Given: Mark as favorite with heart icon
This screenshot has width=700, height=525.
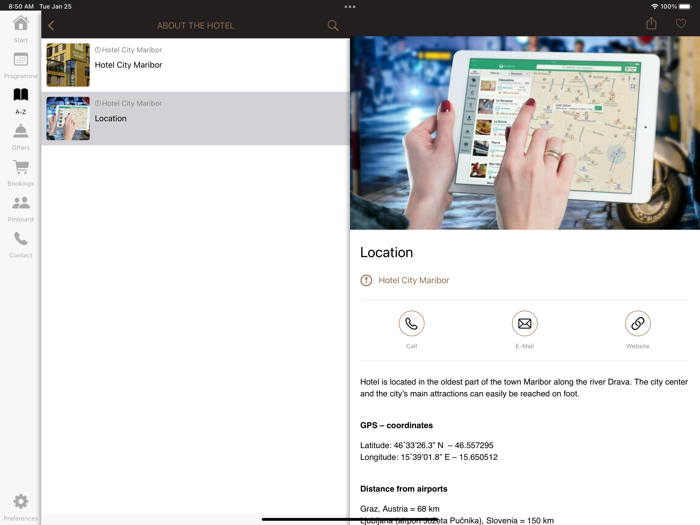Looking at the screenshot, I should point(680,24).
